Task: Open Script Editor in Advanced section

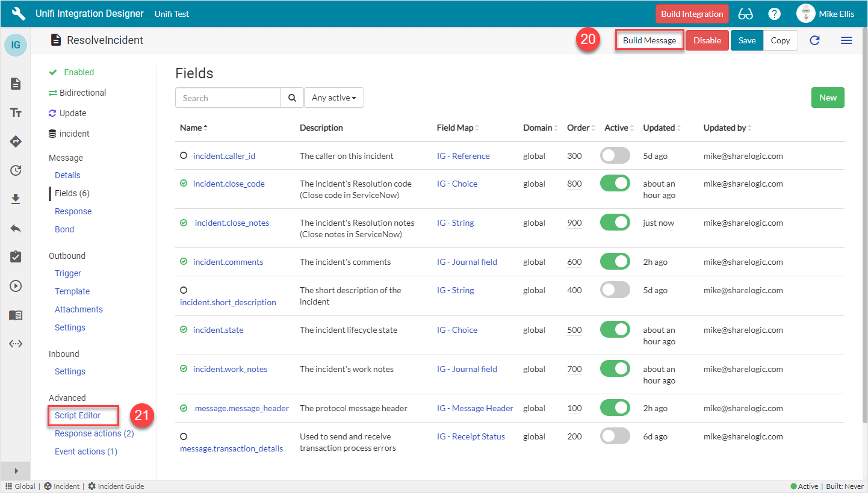Action: 78,415
